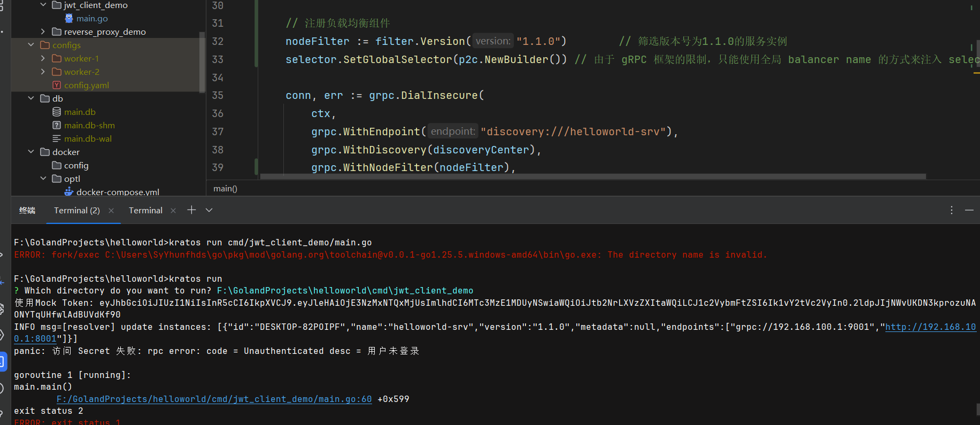Expand the reverse_proxy_demo folder

43,32
